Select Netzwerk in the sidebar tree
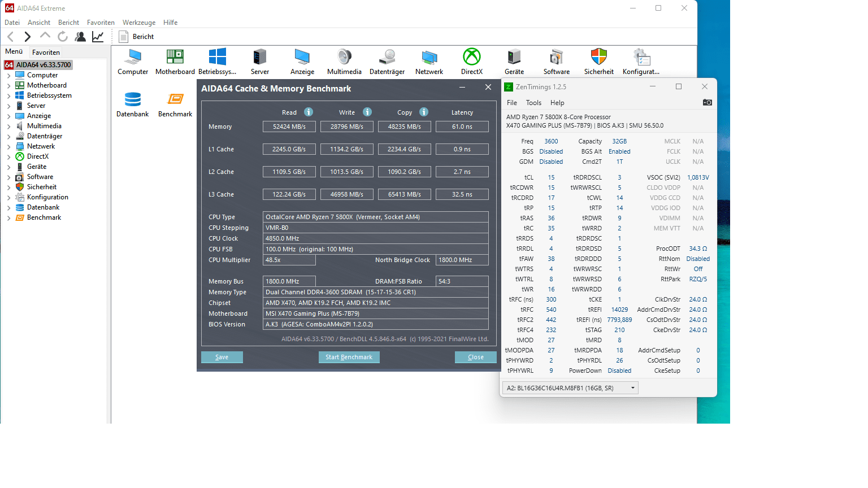Viewport: 868px width, 488px height. (x=41, y=146)
